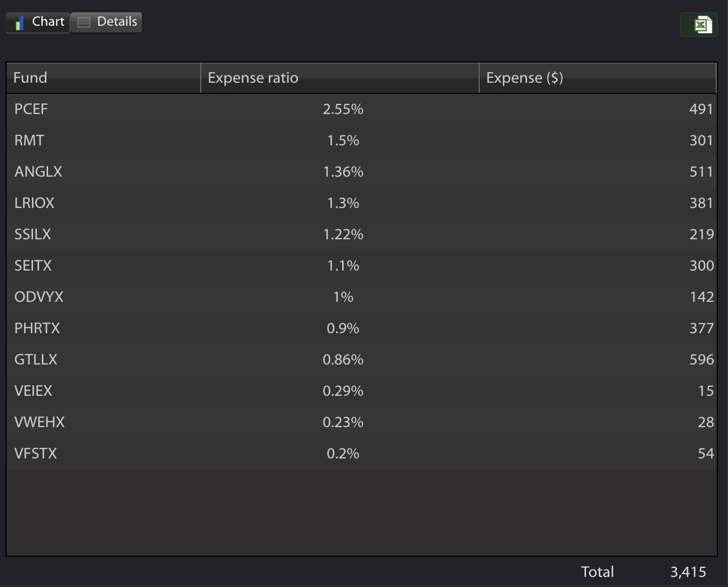The width and height of the screenshot is (728, 587).
Task: Click the VFSTX expense value 54
Action: pyautogui.click(x=706, y=453)
